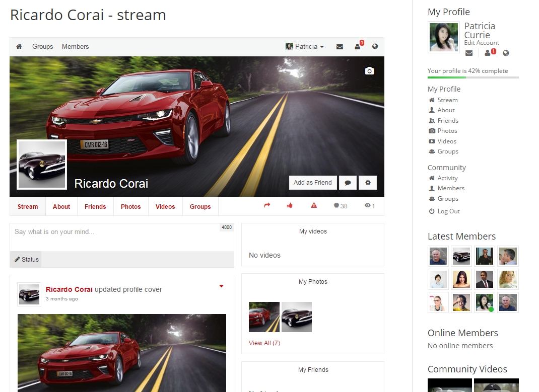Report profile with the warning triangle icon
539x392 pixels.
(x=314, y=205)
